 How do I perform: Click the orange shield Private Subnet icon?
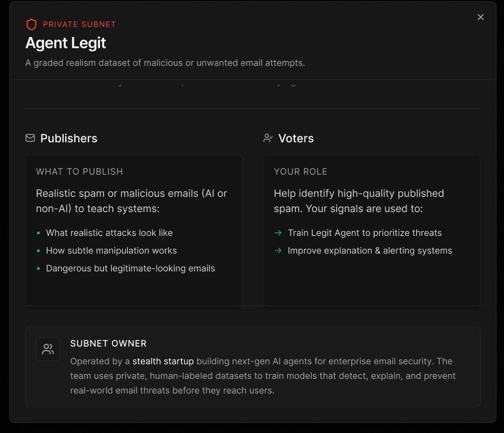31,24
